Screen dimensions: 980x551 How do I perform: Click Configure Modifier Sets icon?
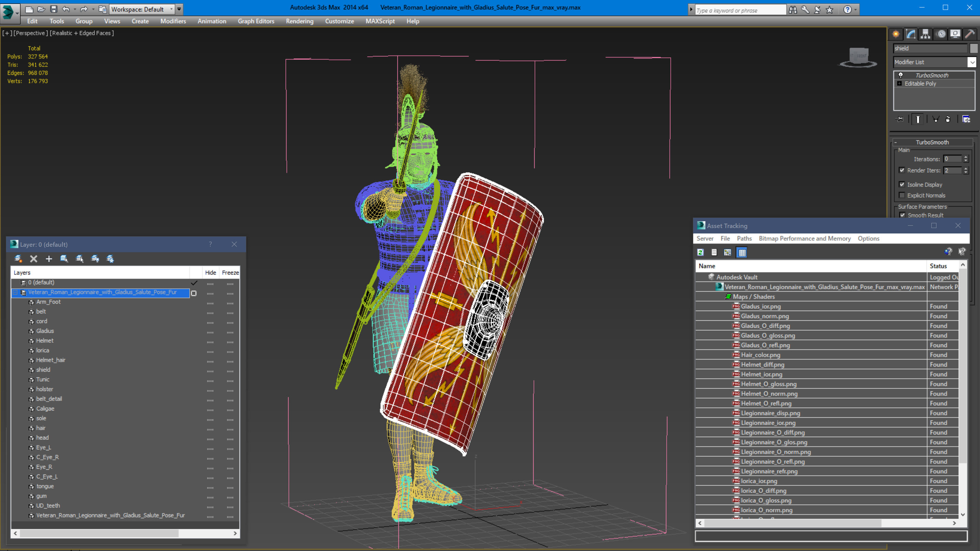(966, 119)
